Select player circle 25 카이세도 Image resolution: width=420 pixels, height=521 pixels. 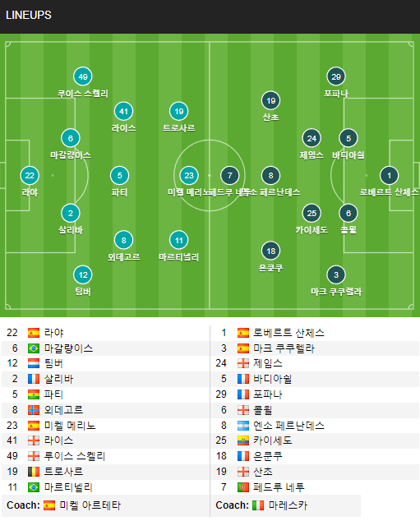pyautogui.click(x=312, y=214)
